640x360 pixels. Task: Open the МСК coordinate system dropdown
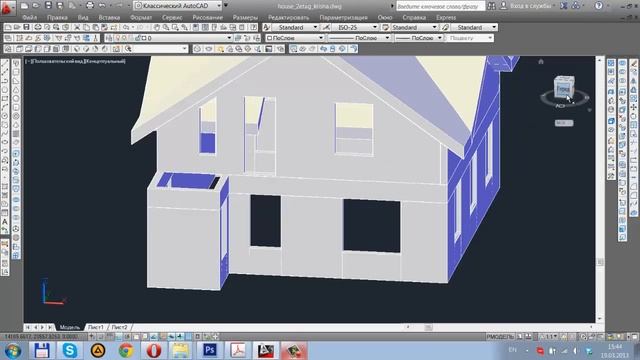coord(564,123)
